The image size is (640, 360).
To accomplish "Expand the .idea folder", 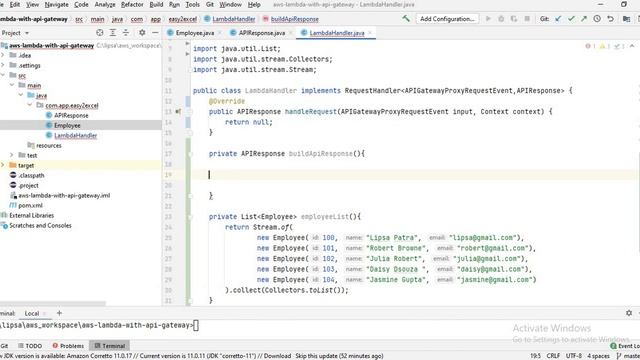I will (3, 55).
